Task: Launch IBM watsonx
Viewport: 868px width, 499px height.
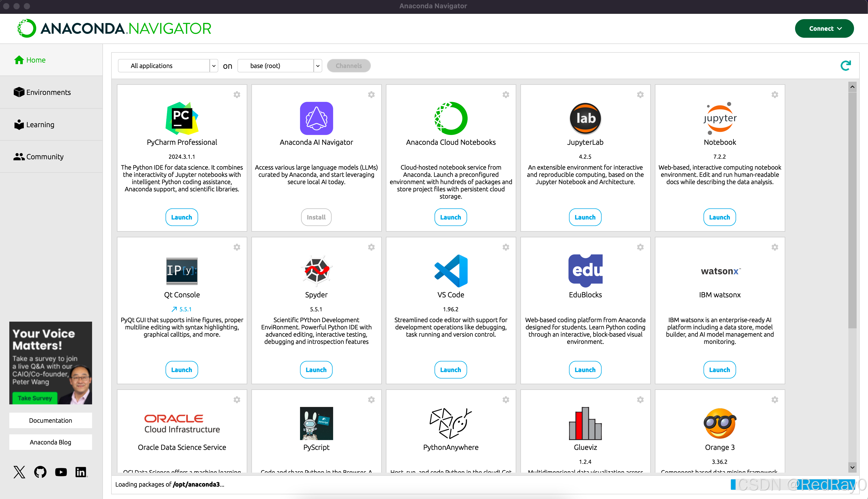Action: 720,370
